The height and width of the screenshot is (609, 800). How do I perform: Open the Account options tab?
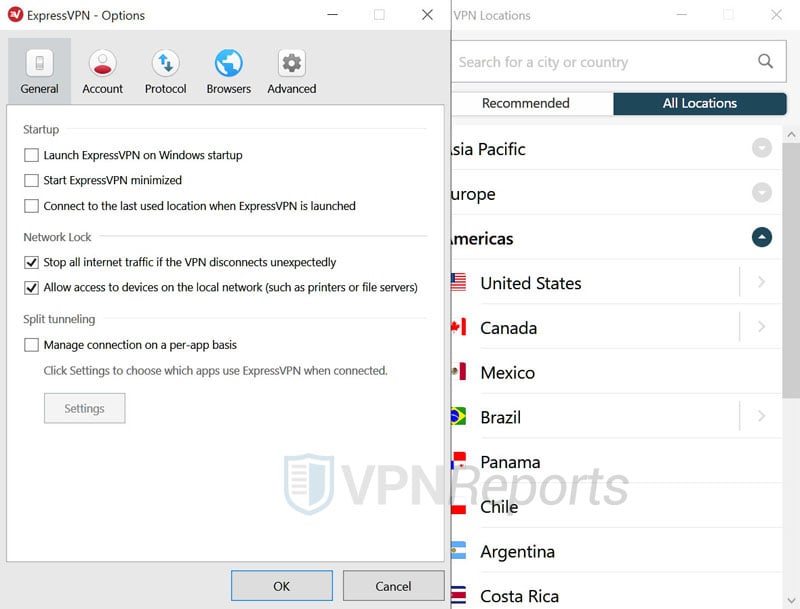click(103, 71)
